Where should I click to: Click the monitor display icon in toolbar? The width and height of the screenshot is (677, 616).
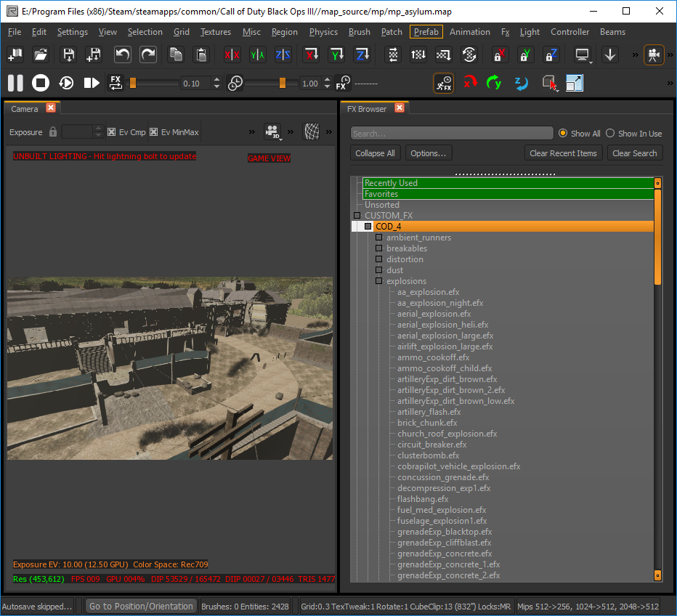click(583, 54)
